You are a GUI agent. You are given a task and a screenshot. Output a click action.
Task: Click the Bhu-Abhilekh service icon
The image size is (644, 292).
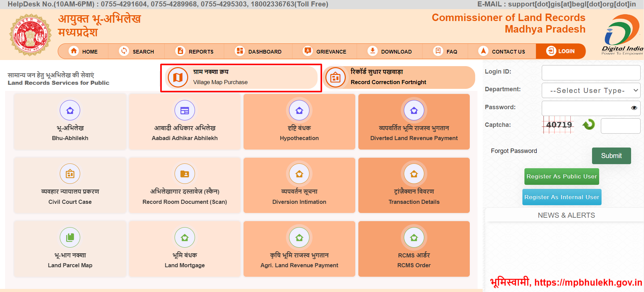click(70, 111)
